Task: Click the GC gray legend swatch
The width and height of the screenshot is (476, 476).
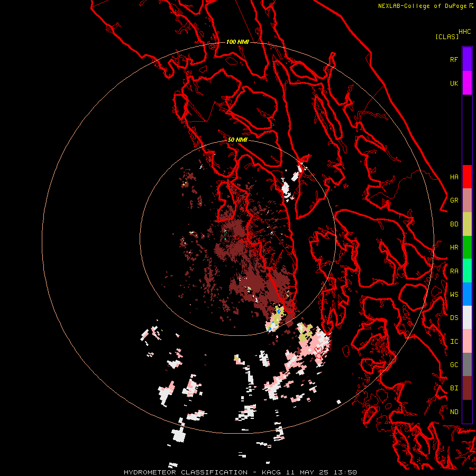Action: tap(467, 364)
